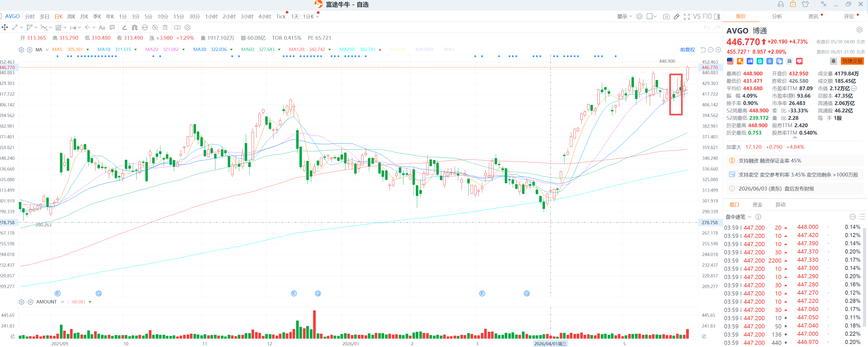Click the pen edit icon above chart
The image size is (868, 347).
[677, 16]
